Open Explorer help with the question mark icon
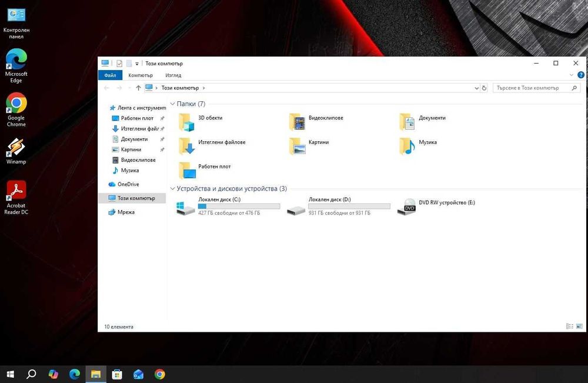The image size is (588, 383). [581, 75]
